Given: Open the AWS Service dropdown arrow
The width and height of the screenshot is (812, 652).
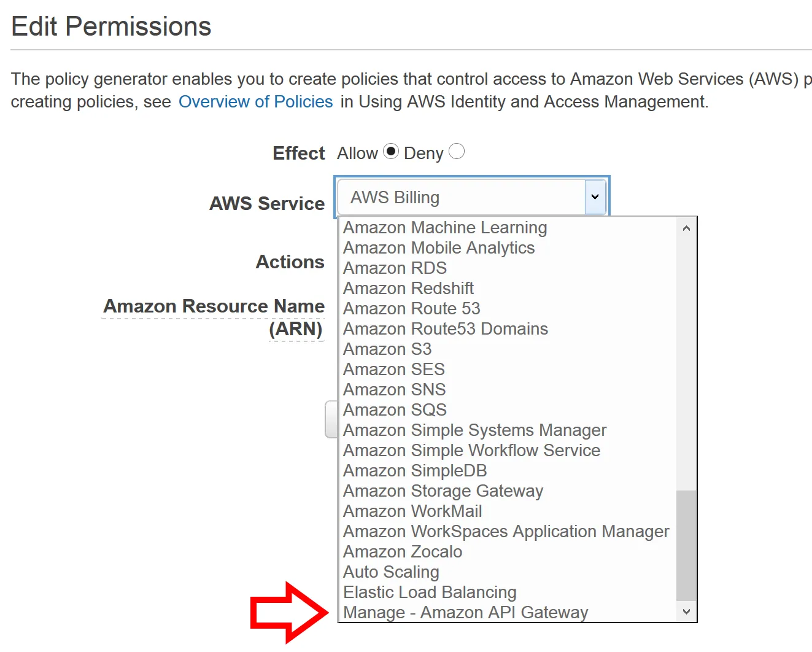Looking at the screenshot, I should (x=595, y=197).
